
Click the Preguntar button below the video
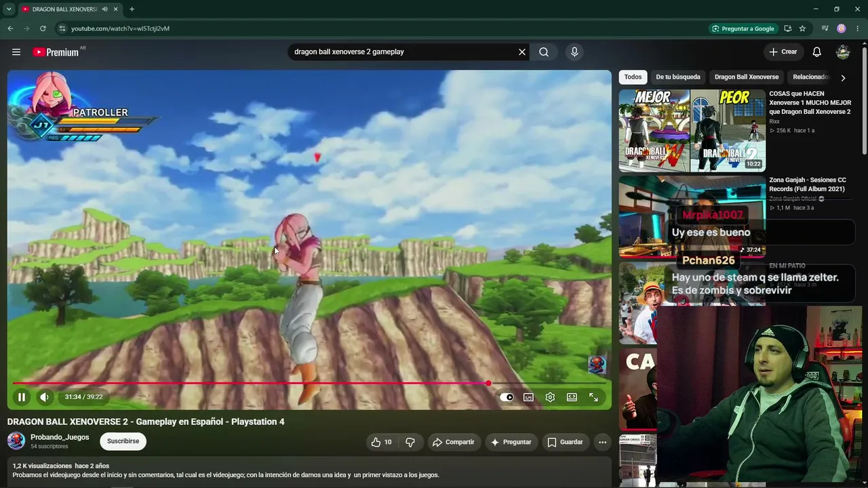pyautogui.click(x=511, y=442)
